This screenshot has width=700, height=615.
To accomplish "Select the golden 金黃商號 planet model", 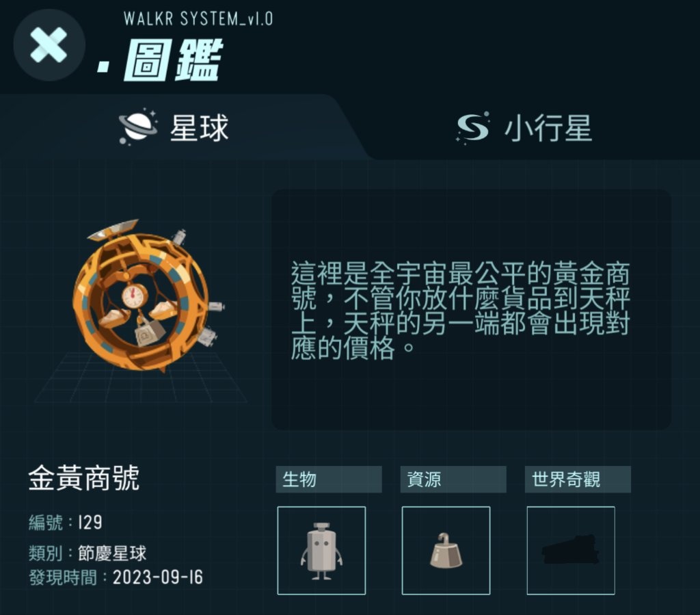I will pos(146,296).
